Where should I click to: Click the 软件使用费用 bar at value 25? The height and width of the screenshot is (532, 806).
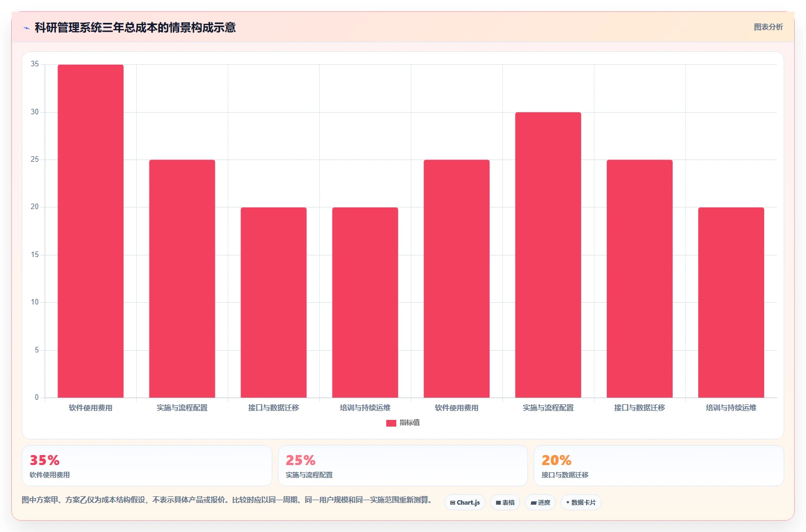click(x=457, y=279)
